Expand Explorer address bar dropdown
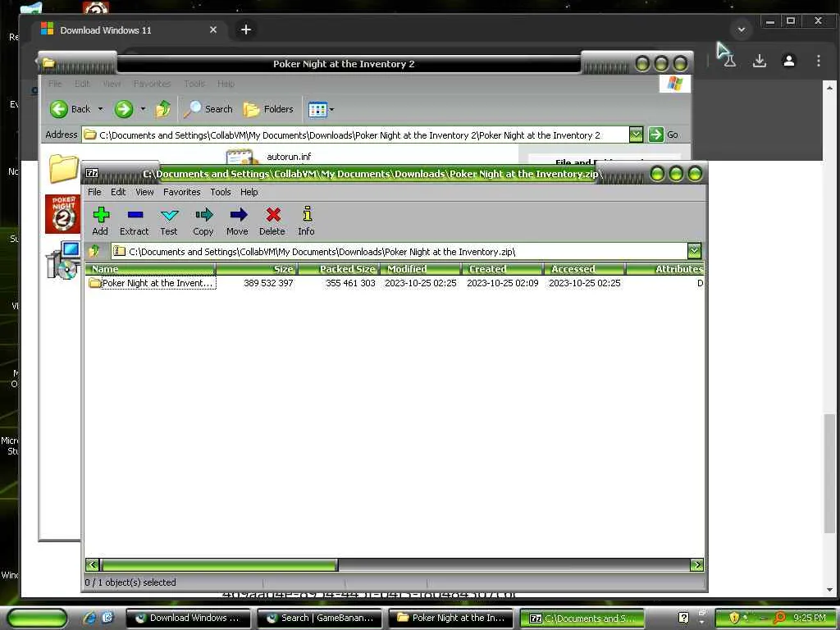 [x=636, y=135]
